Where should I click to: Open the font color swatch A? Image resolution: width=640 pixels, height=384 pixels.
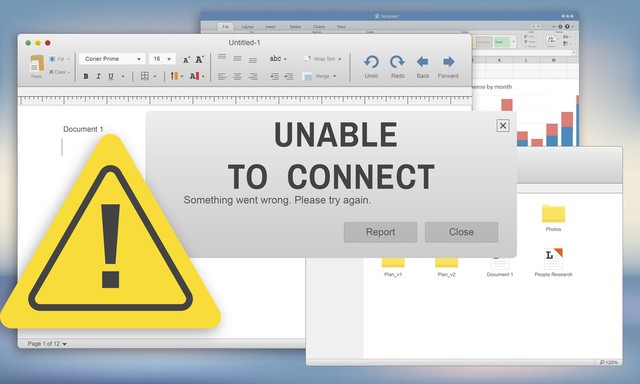pyautogui.click(x=195, y=76)
